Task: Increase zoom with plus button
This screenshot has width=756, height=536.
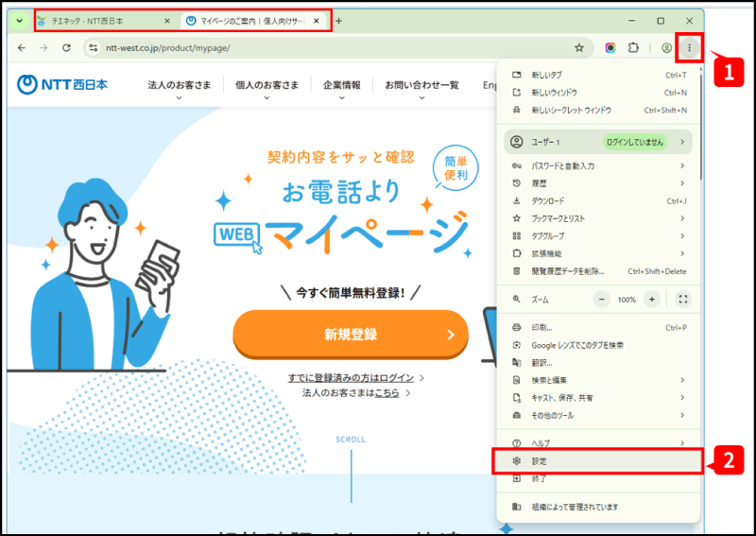Action: point(652,300)
